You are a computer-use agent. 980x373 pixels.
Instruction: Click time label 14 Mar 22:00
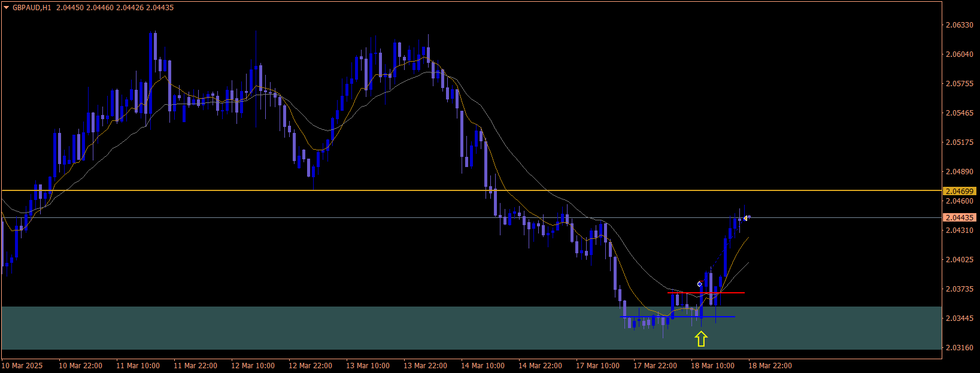tap(541, 366)
